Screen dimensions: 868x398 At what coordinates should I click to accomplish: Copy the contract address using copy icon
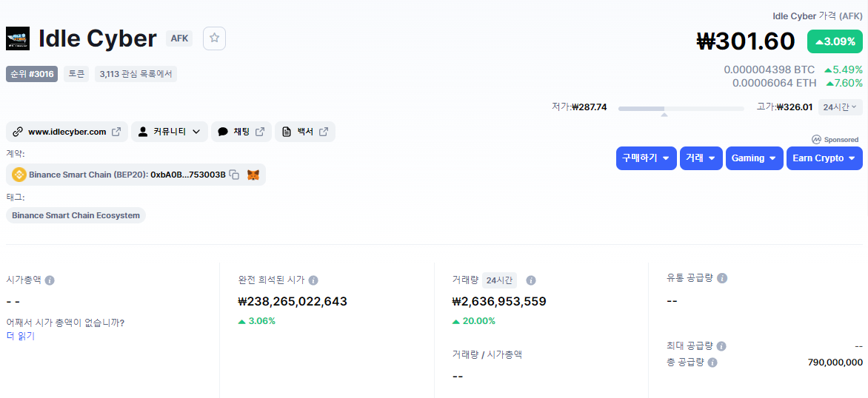click(235, 175)
